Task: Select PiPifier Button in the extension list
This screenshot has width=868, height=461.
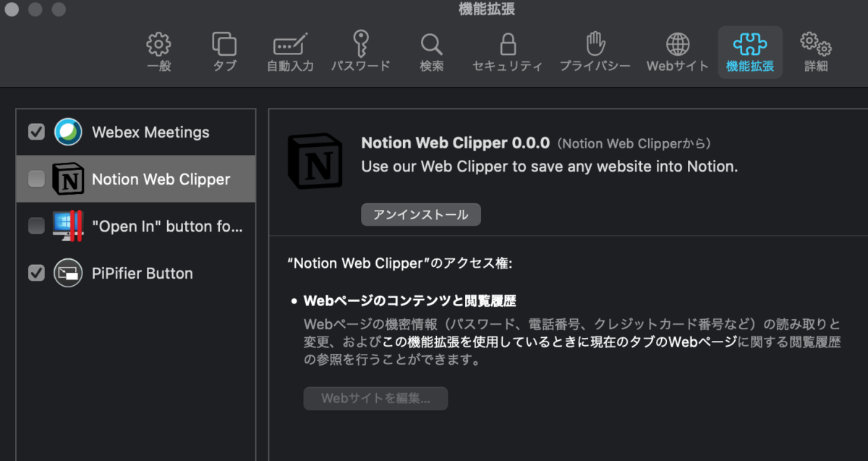Action: [x=136, y=274]
